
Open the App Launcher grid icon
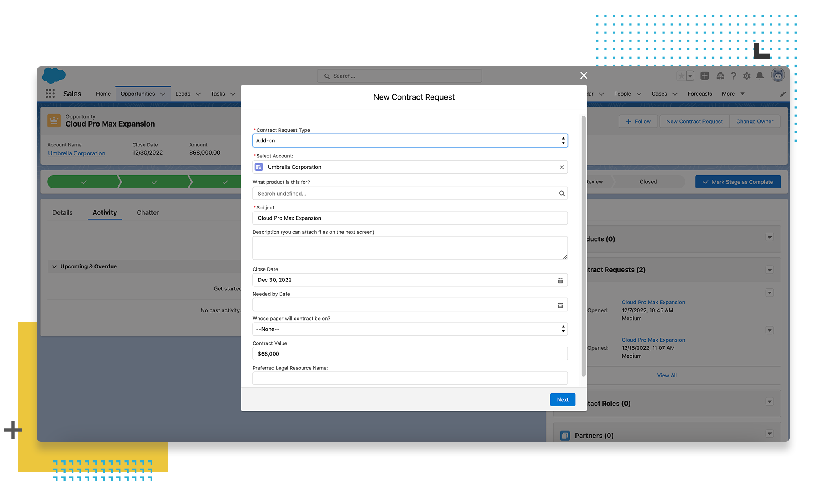(50, 94)
